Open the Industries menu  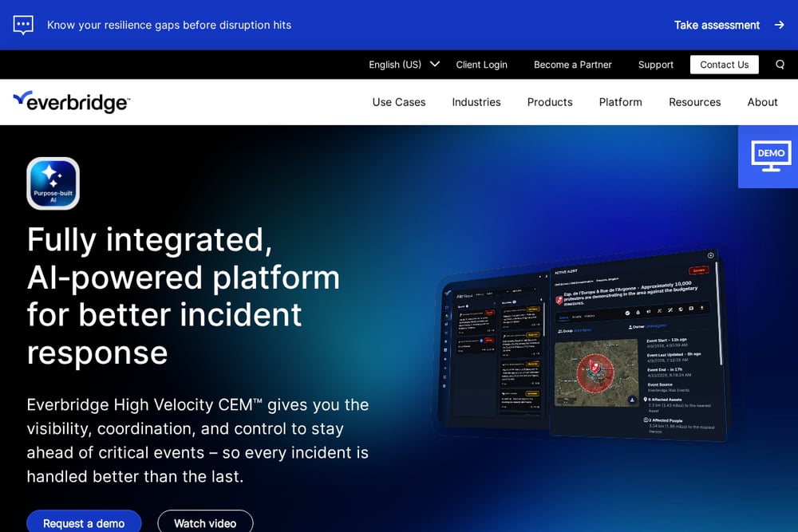click(476, 102)
